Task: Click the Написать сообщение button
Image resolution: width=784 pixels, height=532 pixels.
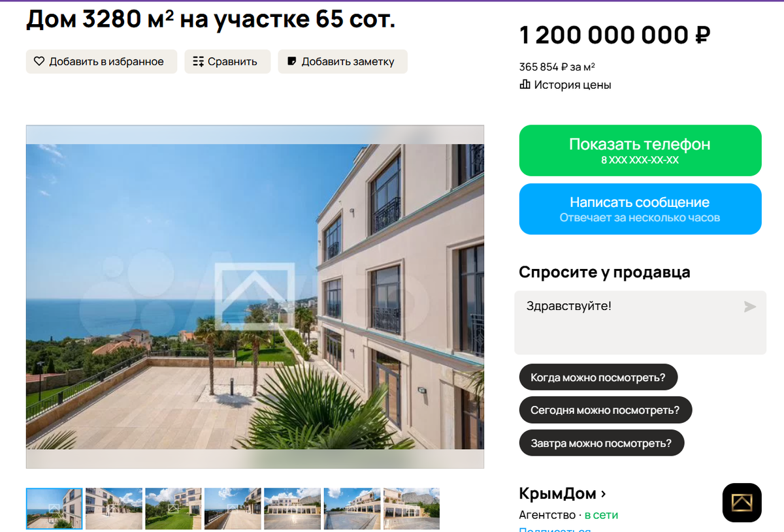Action: pyautogui.click(x=640, y=209)
